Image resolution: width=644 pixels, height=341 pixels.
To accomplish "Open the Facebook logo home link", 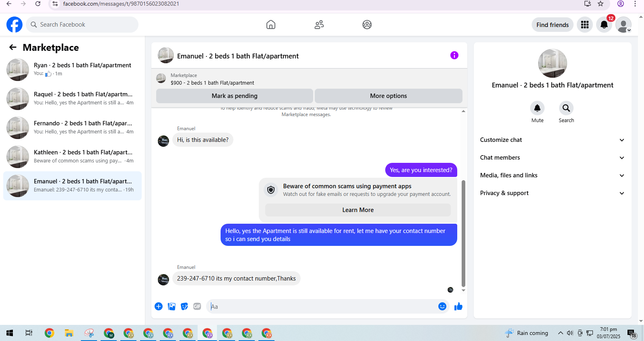I will click(14, 25).
